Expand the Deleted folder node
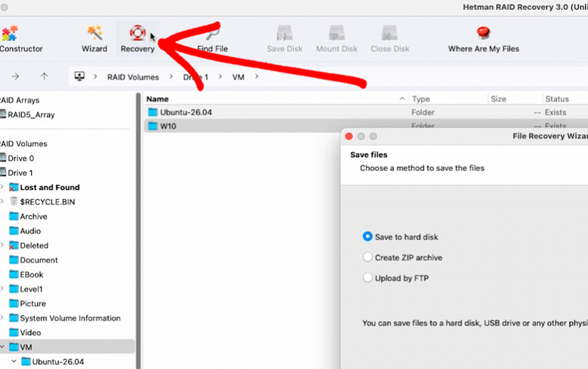The image size is (588, 369). [x=2, y=245]
